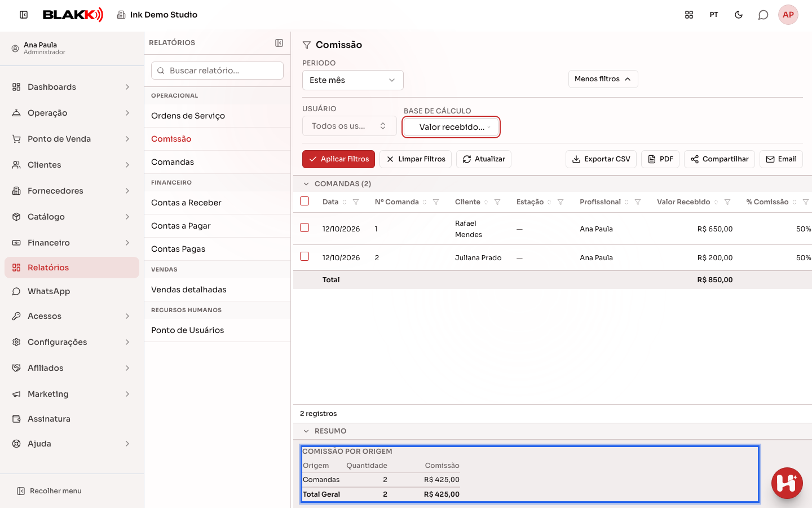The width and height of the screenshot is (812, 508).
Task: Send the report via Email button
Action: (x=781, y=159)
